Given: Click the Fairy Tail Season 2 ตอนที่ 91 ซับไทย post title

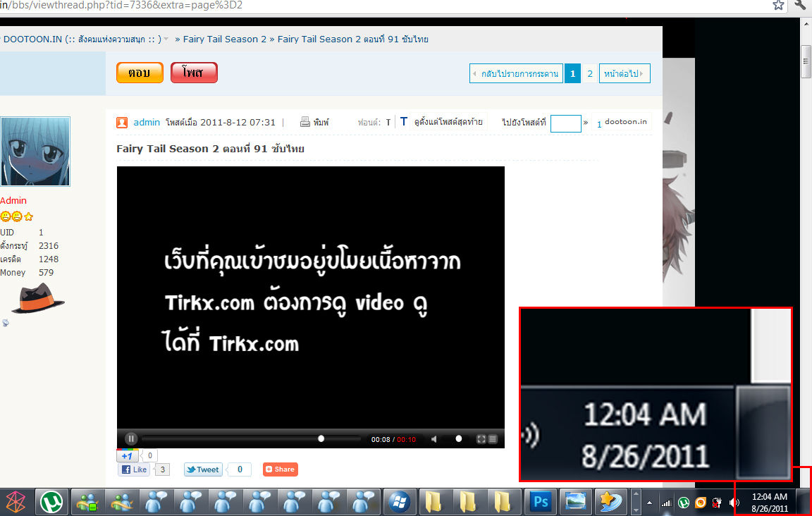Looking at the screenshot, I should click(210, 149).
